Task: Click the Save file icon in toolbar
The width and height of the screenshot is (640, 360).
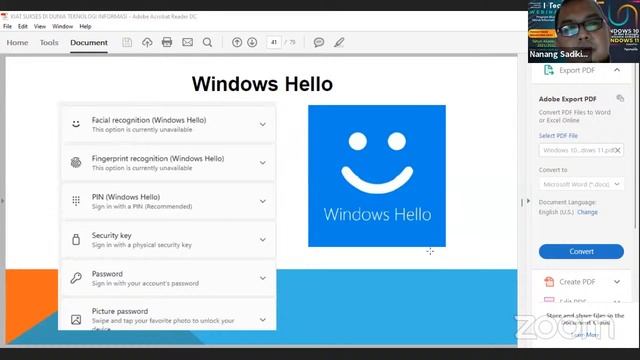Action: coord(127,42)
